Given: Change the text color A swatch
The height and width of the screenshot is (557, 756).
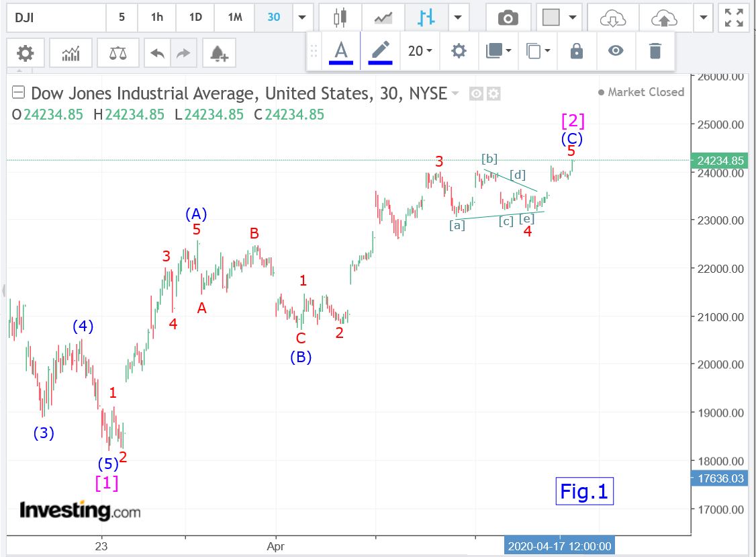Looking at the screenshot, I should click(x=341, y=50).
